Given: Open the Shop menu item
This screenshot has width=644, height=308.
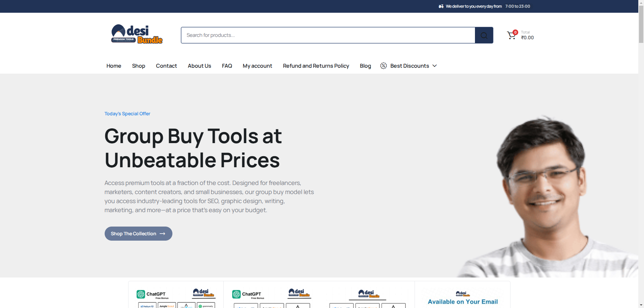Looking at the screenshot, I should (138, 66).
